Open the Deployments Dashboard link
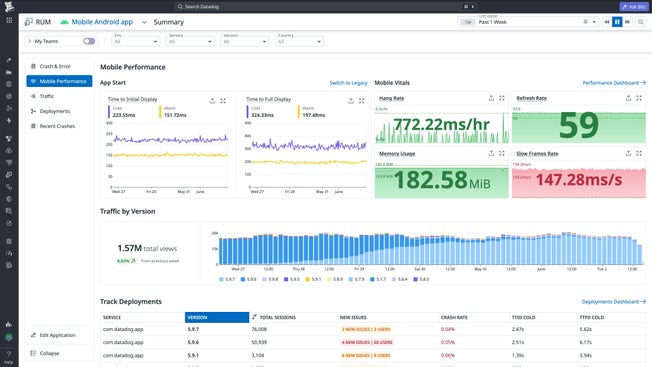This screenshot has height=367, width=652. (614, 302)
